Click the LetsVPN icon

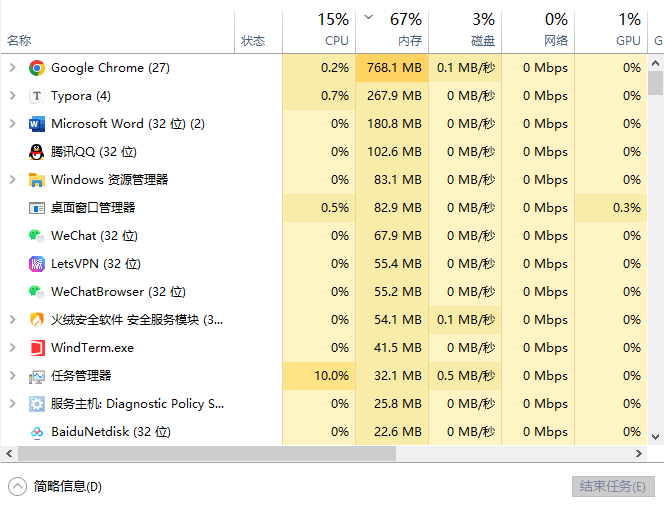coord(37,264)
